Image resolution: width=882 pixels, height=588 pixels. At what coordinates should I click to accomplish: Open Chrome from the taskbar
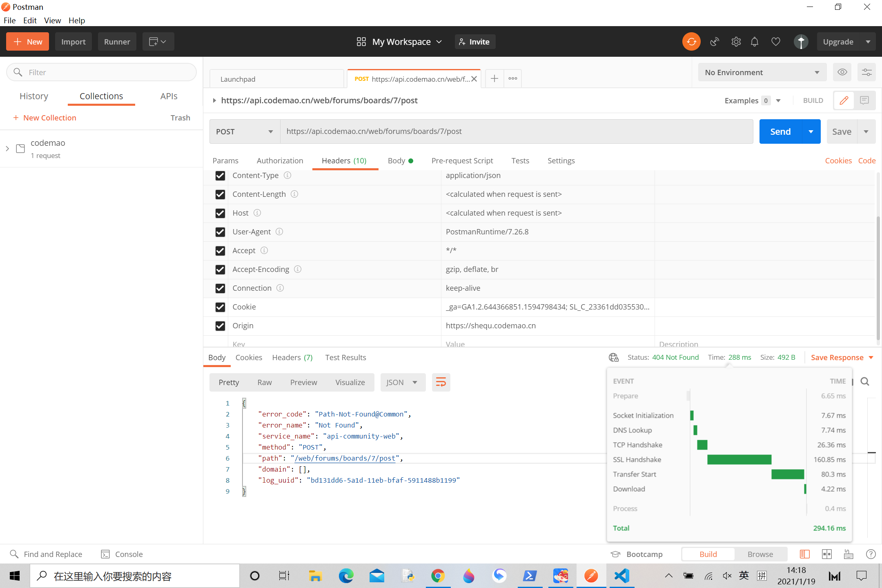point(438,576)
